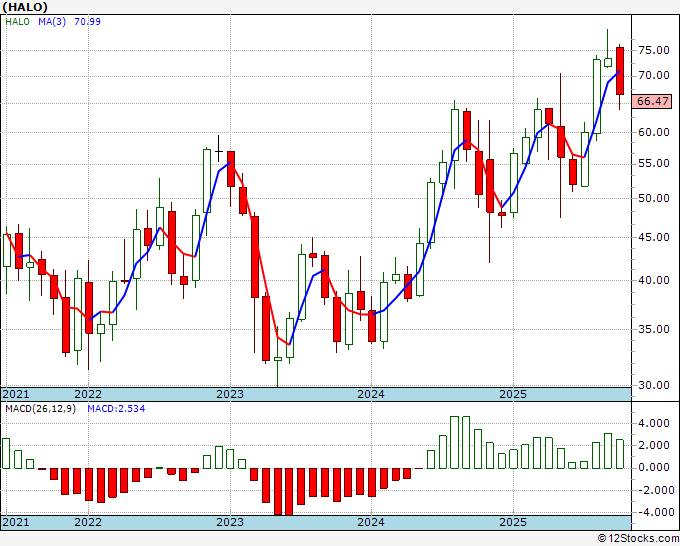Click 2023 on the price chart timeline
The width and height of the screenshot is (680, 546).
tap(230, 394)
